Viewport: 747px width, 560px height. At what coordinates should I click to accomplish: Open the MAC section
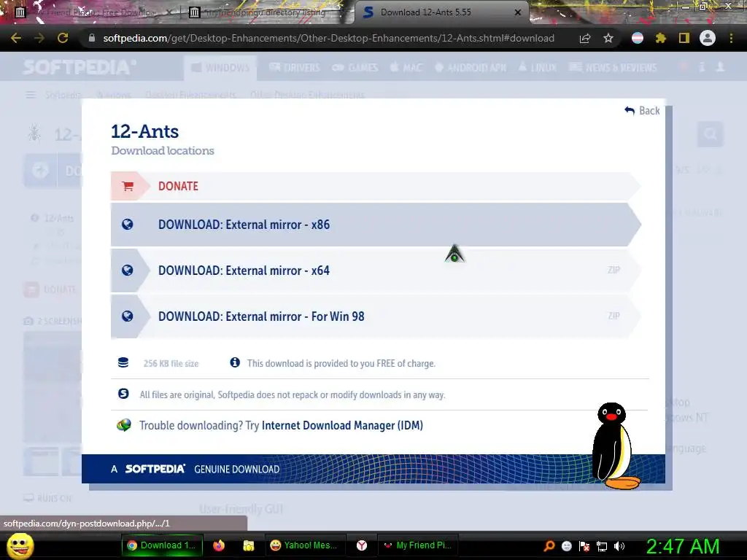(406, 68)
